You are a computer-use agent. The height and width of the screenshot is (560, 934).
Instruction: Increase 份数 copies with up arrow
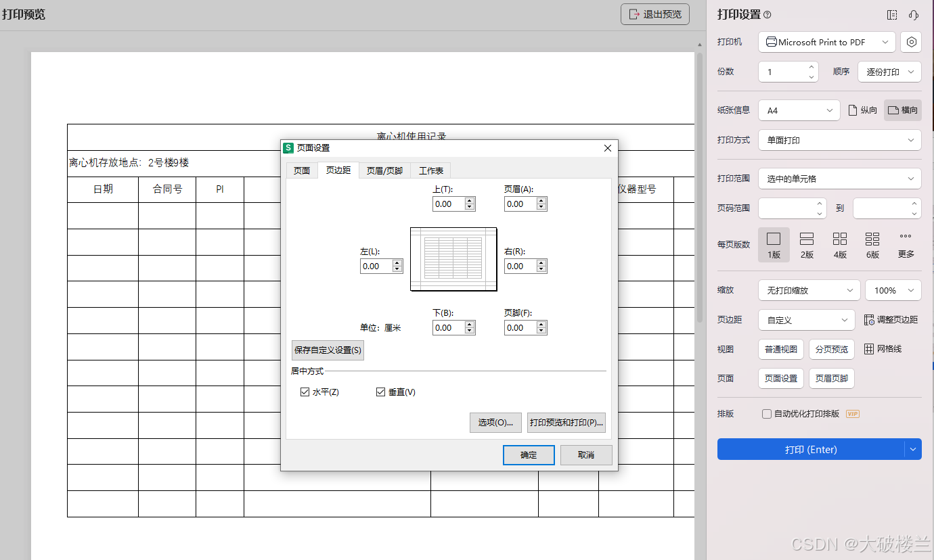811,66
